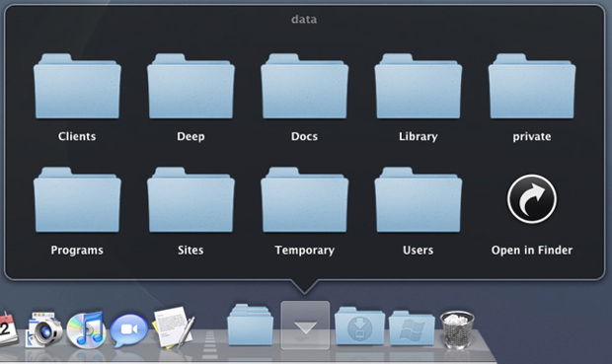Click the Open in Finder label

[x=532, y=251]
